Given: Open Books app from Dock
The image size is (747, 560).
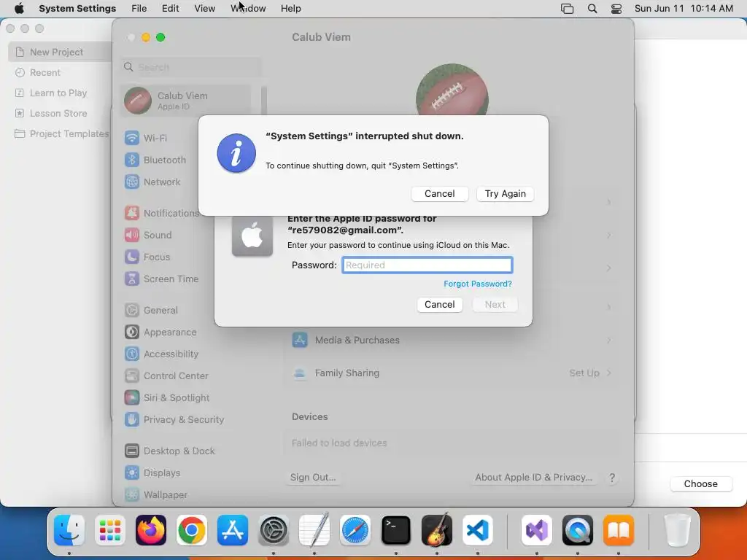Looking at the screenshot, I should [x=619, y=530].
